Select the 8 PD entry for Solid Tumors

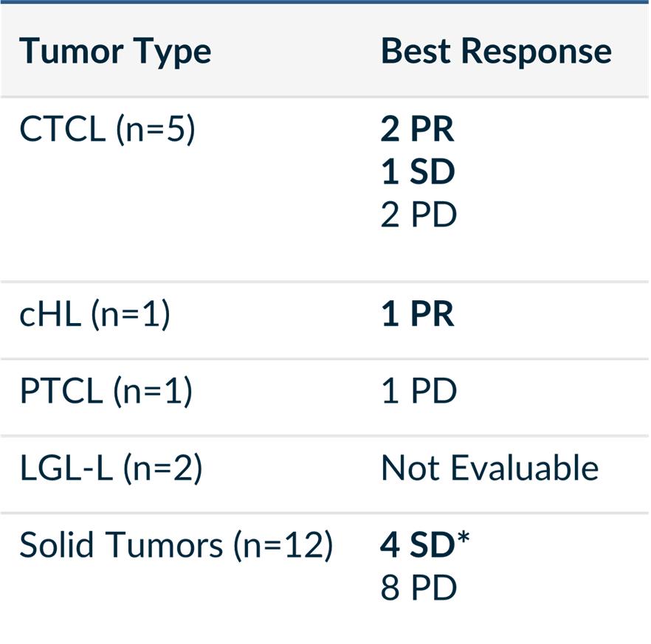click(x=418, y=588)
